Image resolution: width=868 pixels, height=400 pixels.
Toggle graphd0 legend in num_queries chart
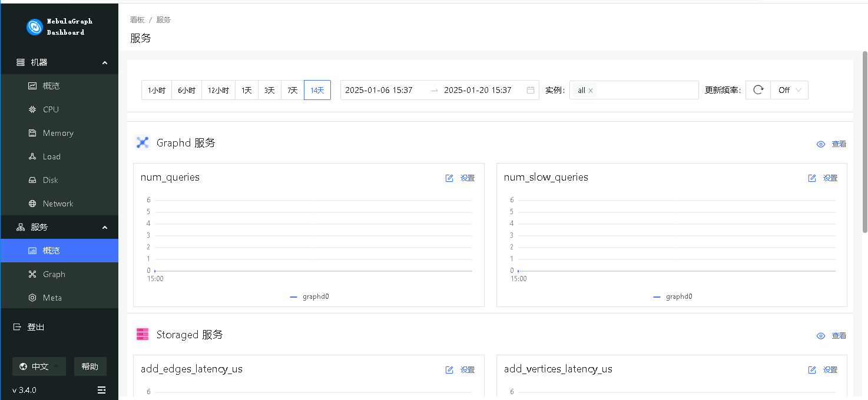pos(309,296)
